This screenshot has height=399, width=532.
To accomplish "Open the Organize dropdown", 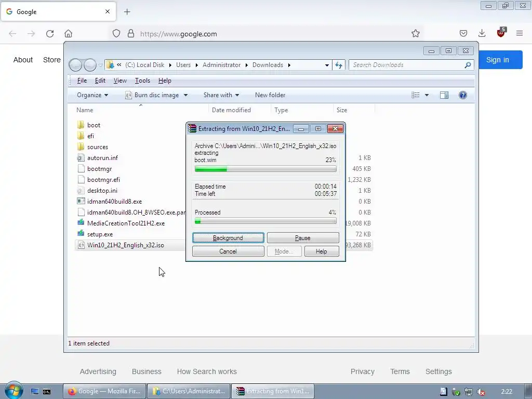I will (92, 95).
